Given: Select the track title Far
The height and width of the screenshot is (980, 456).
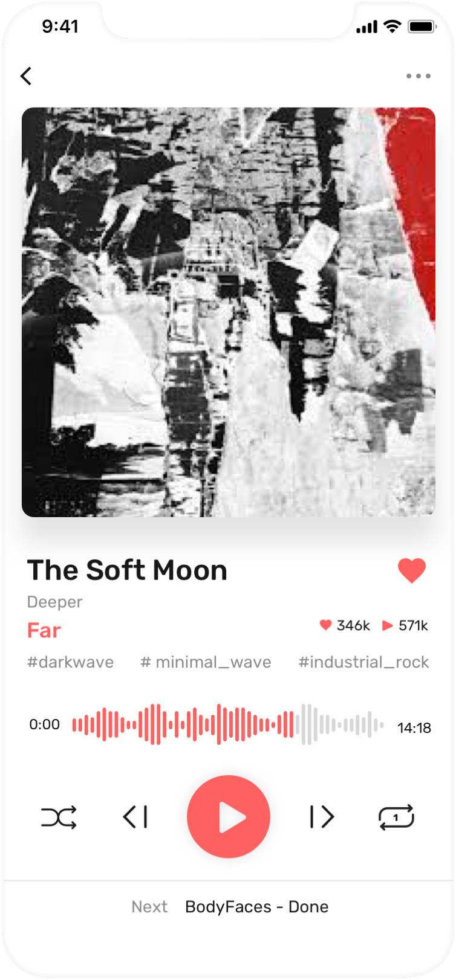Looking at the screenshot, I should coord(44,631).
